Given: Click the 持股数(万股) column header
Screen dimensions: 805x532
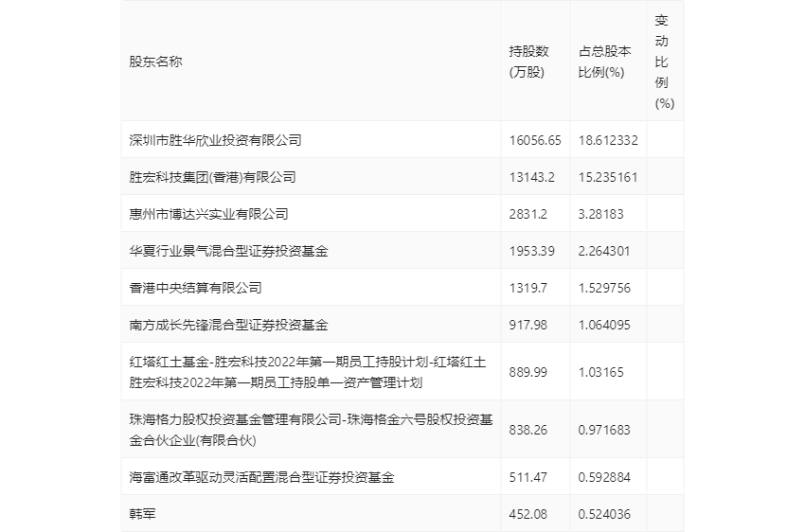Looking at the screenshot, I should click(x=528, y=62).
